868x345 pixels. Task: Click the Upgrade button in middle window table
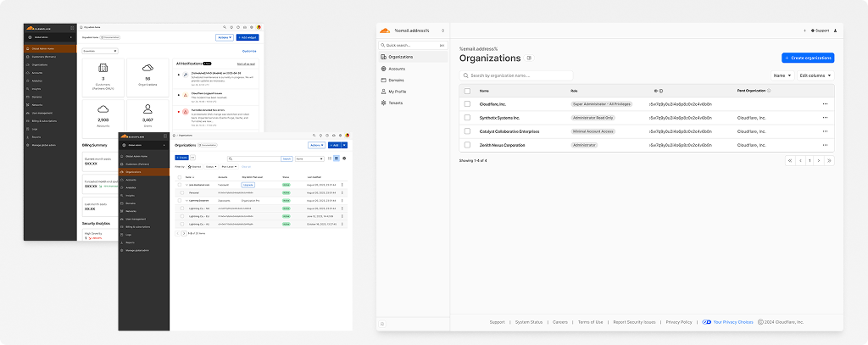point(248,185)
